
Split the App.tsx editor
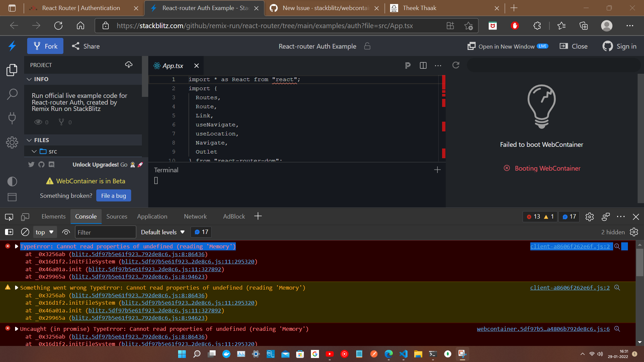423,65
